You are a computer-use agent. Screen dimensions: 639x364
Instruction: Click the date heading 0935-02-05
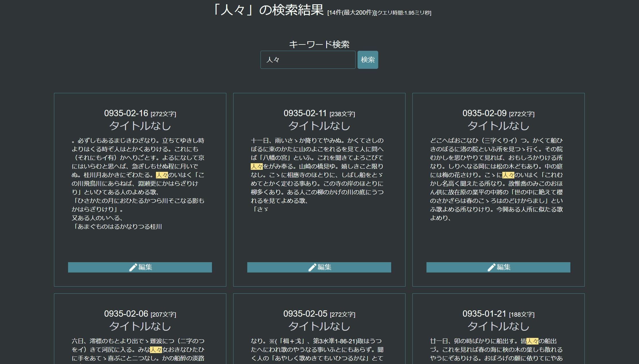pos(305,314)
